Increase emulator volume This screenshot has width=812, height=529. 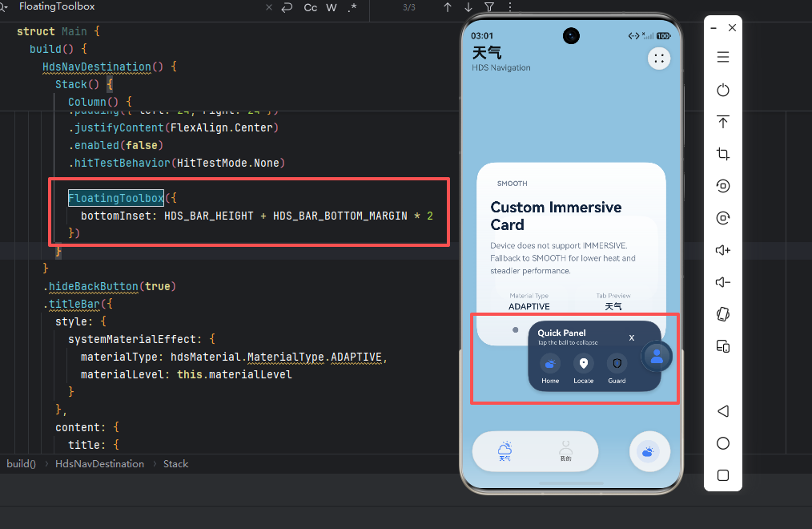tap(723, 250)
